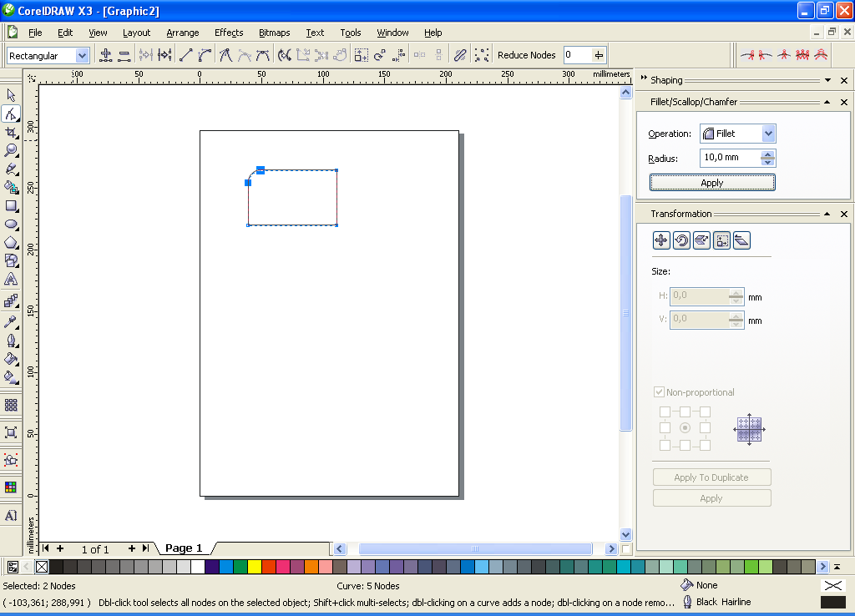Select the Interactive Blend tool
This screenshot has height=616, width=855.
coord(11,301)
